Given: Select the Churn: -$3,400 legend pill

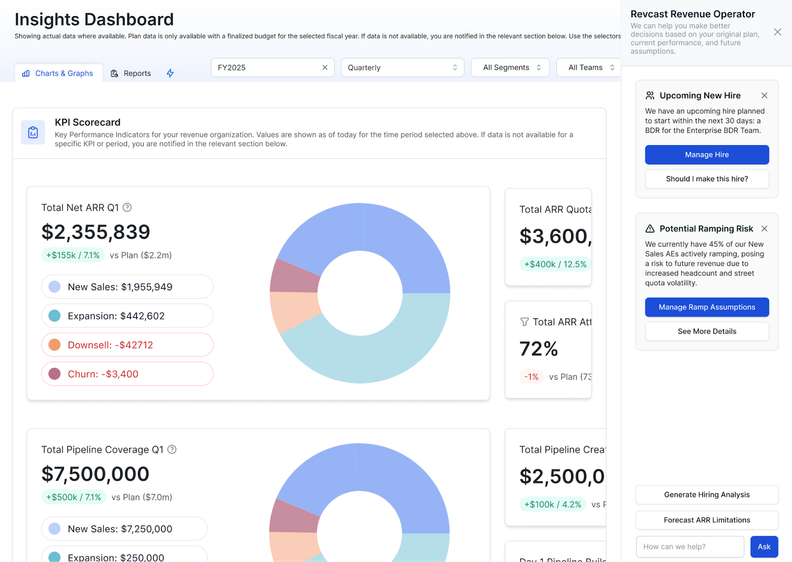Looking at the screenshot, I should (x=127, y=374).
